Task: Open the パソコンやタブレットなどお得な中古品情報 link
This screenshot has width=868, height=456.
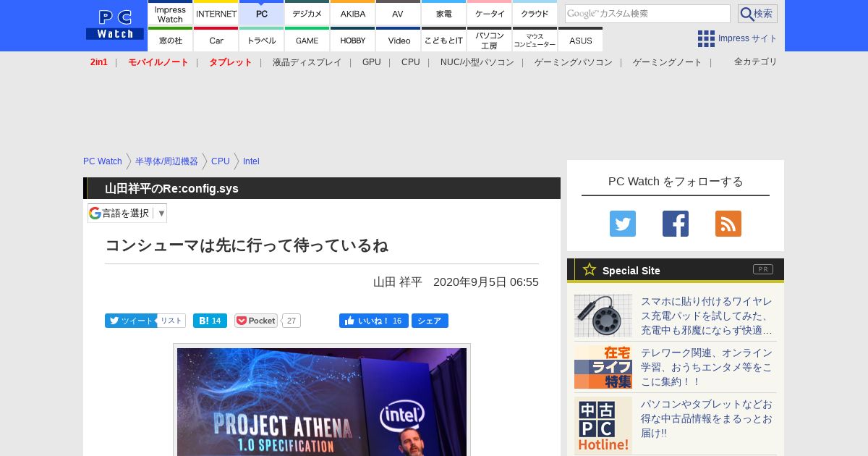Action: tap(707, 418)
